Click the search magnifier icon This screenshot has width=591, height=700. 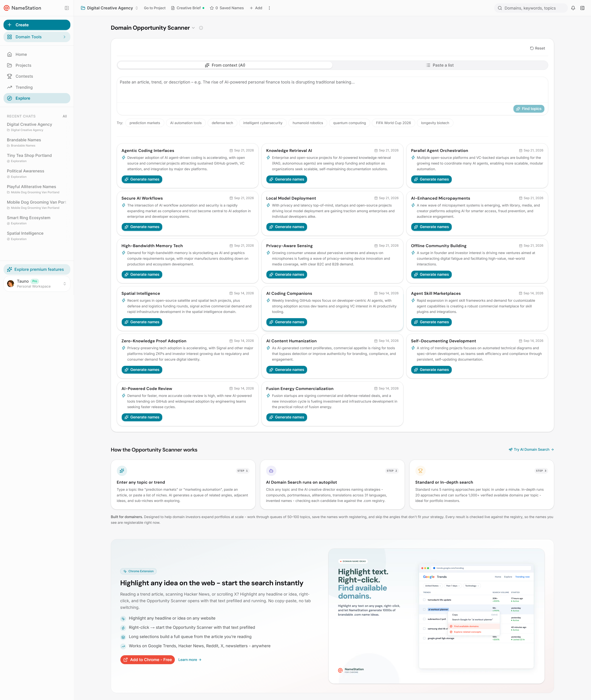[500, 8]
